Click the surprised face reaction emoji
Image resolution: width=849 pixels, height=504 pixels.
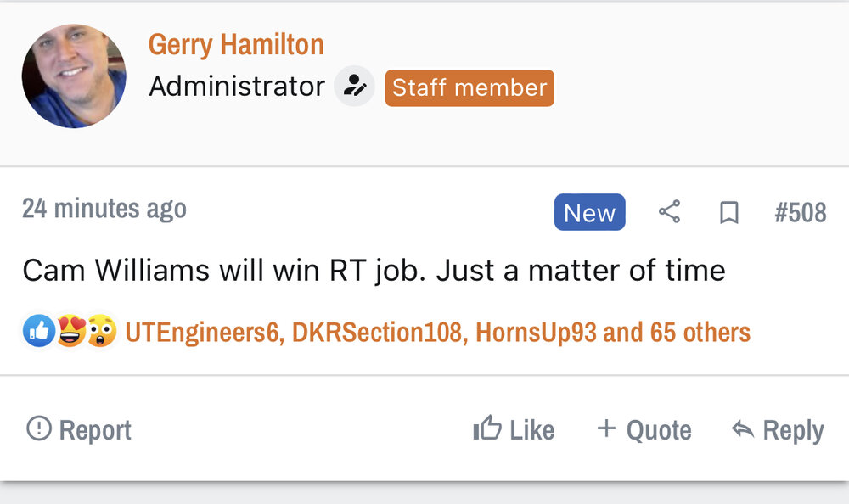pos(101,332)
